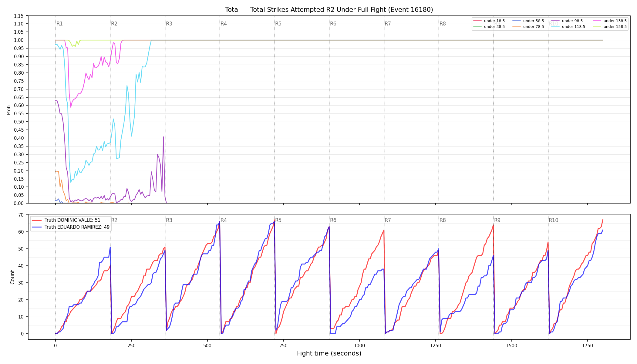Click the red line swatch beside 'under 18.5'
Screen dimensions: 637x364
[477, 21]
